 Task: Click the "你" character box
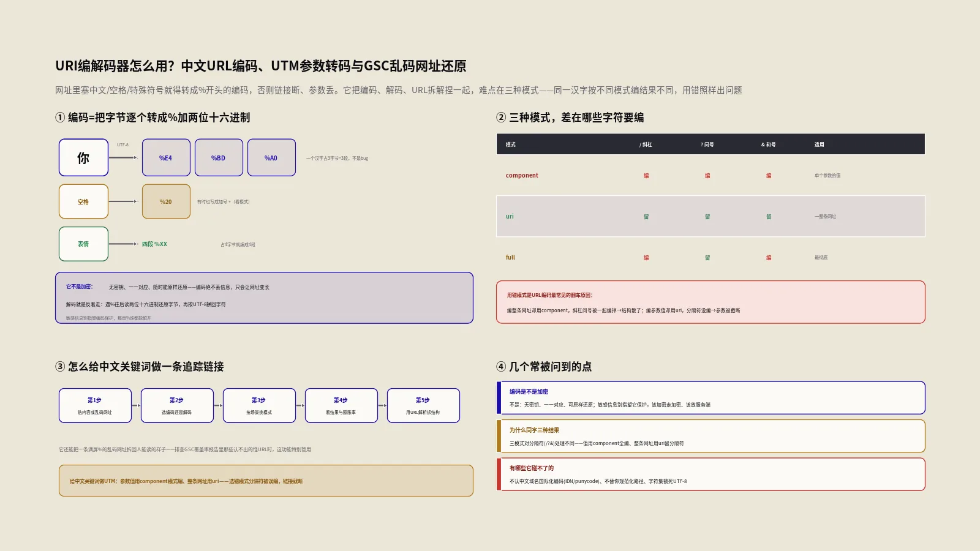click(83, 157)
